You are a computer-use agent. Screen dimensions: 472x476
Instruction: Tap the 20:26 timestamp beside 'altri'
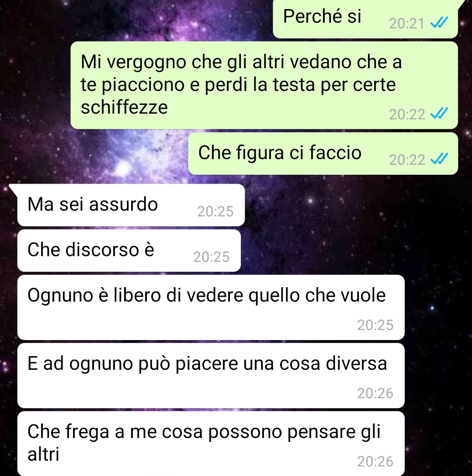point(375,462)
